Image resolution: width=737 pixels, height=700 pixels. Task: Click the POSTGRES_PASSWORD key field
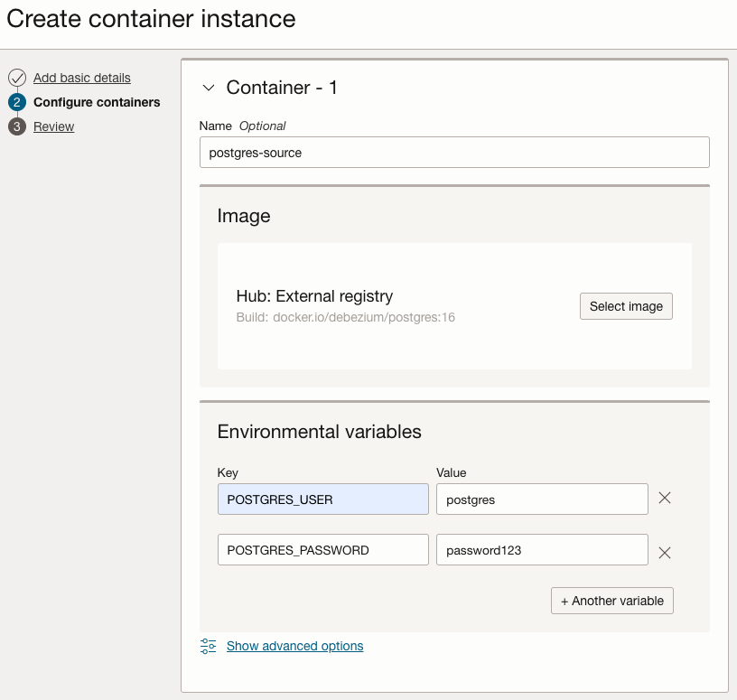tap(322, 550)
